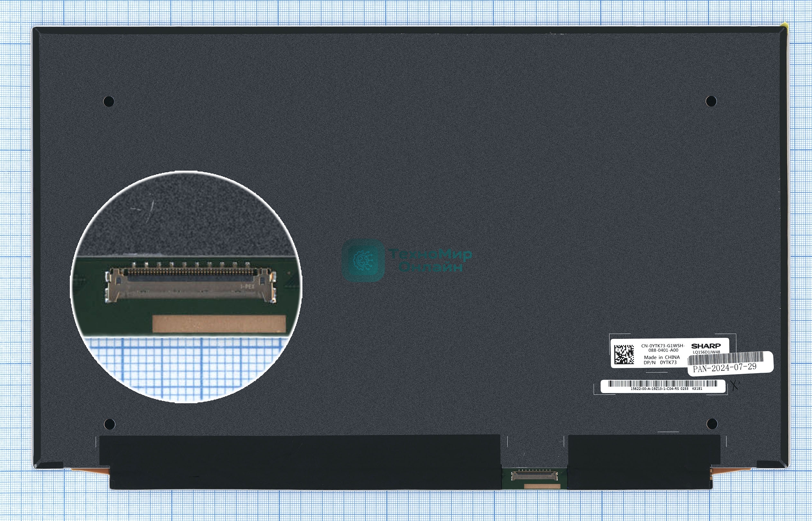812x521 pixels.
Task: Click the top-left mounting hole
Action: 109,101
